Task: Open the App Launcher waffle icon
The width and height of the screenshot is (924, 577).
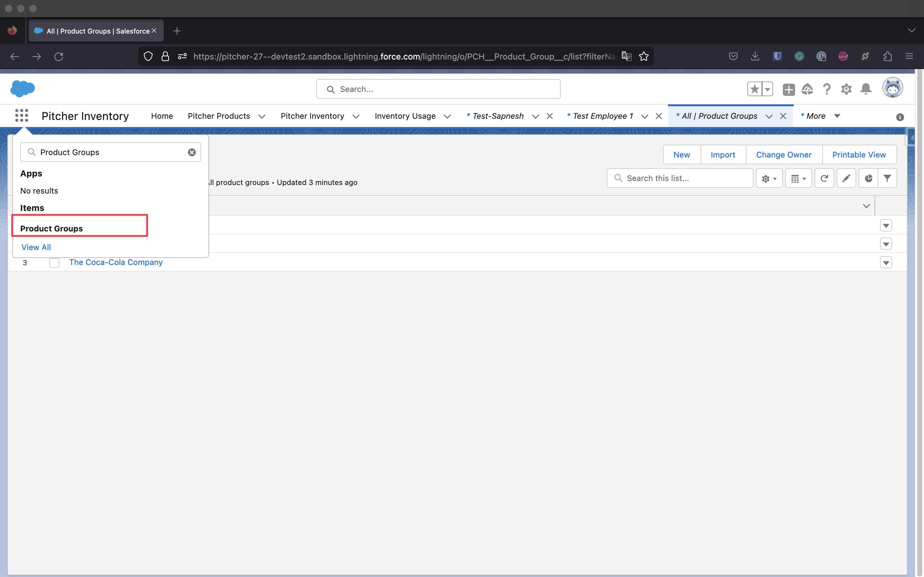Action: click(22, 116)
